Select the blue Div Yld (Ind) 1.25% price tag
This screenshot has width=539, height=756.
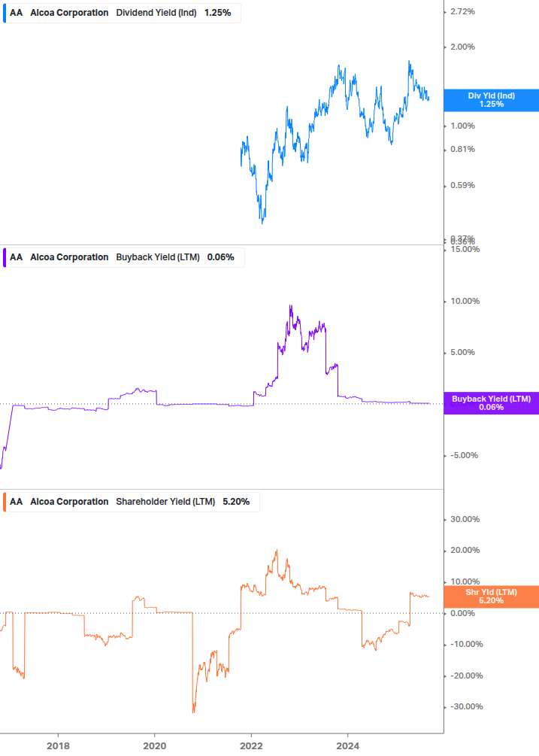tap(492, 100)
